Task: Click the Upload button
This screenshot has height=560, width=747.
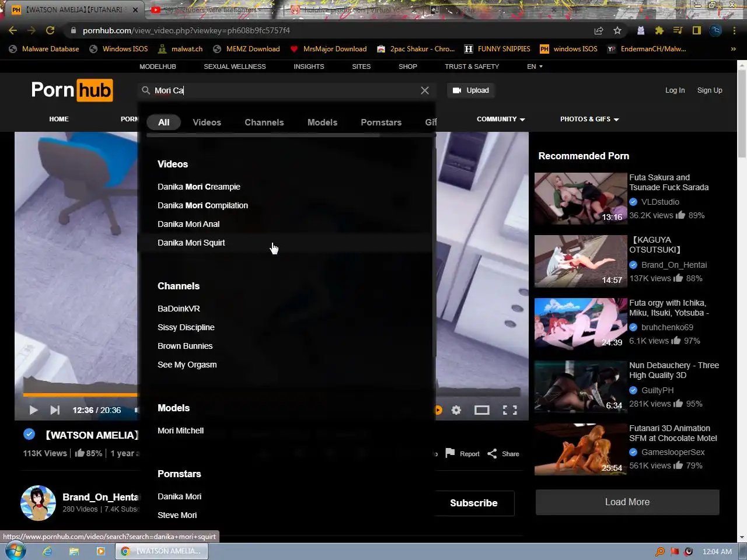Action: (x=471, y=90)
